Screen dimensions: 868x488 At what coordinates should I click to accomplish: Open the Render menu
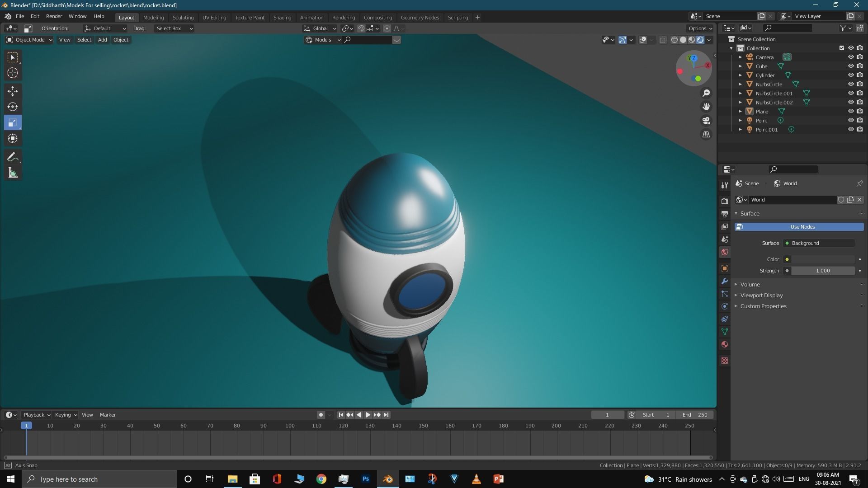pyautogui.click(x=54, y=16)
